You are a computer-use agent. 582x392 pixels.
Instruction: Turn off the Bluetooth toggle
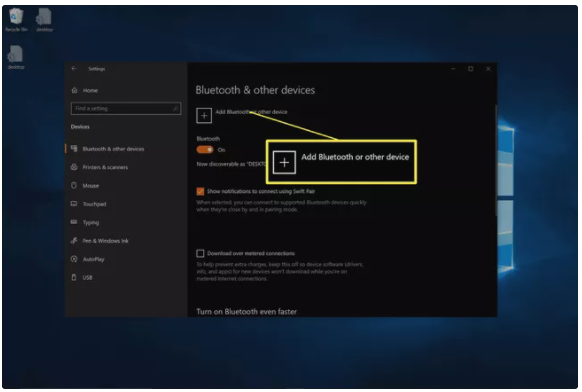pos(205,150)
